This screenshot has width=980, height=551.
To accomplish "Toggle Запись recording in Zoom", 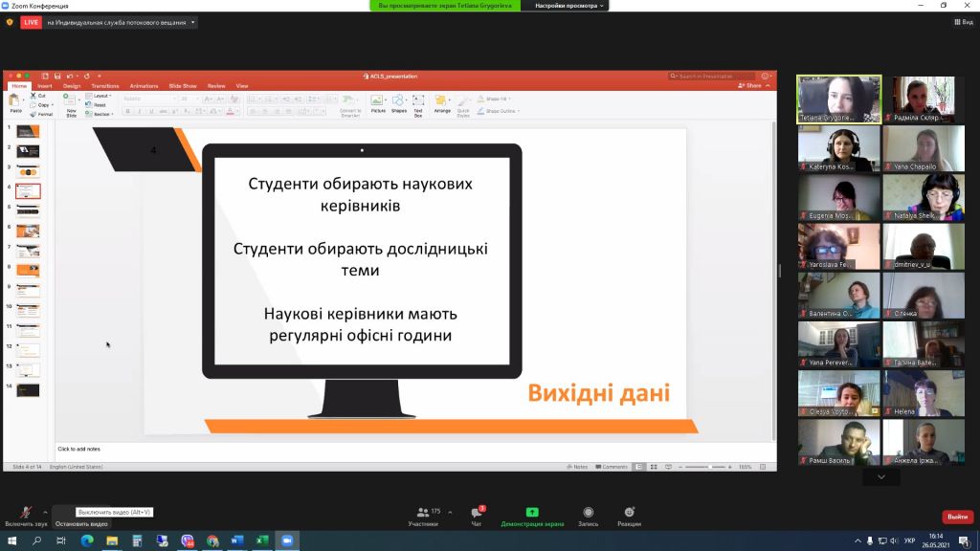I will coord(589,517).
